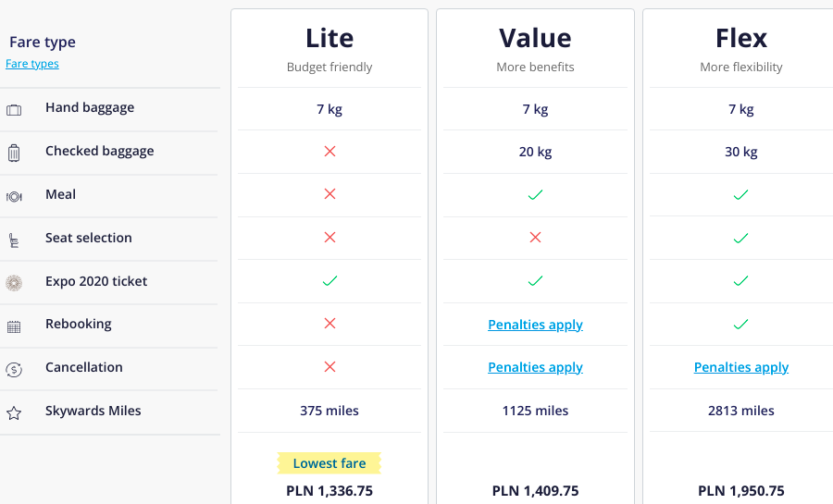Click the Checked baggage luggage icon

point(14,153)
